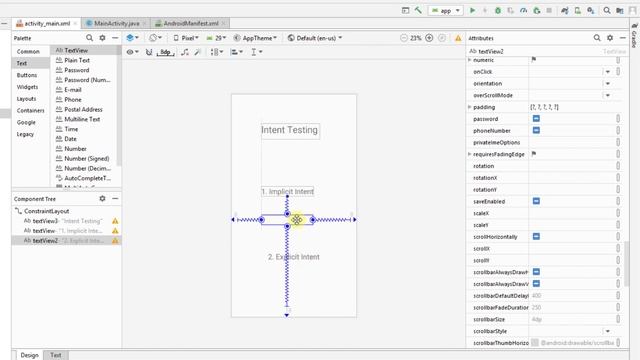Open the API 29 version dropdown
Screen dimensions: 640x360
pyautogui.click(x=216, y=38)
